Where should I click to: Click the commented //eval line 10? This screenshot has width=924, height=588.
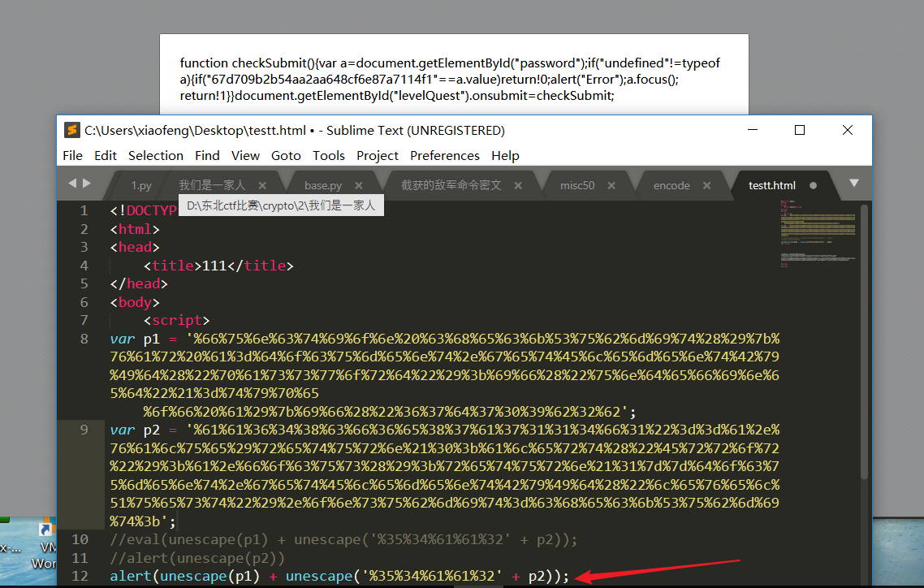pyautogui.click(x=343, y=540)
